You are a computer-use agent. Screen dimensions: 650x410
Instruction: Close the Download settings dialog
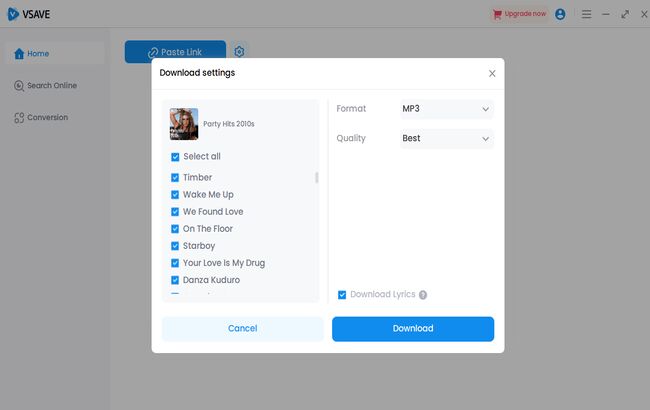[x=492, y=73]
